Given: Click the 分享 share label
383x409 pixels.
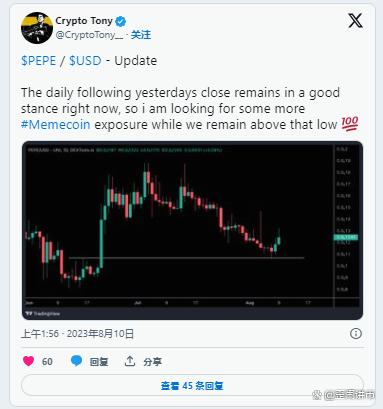Looking at the screenshot, I should point(153,362).
